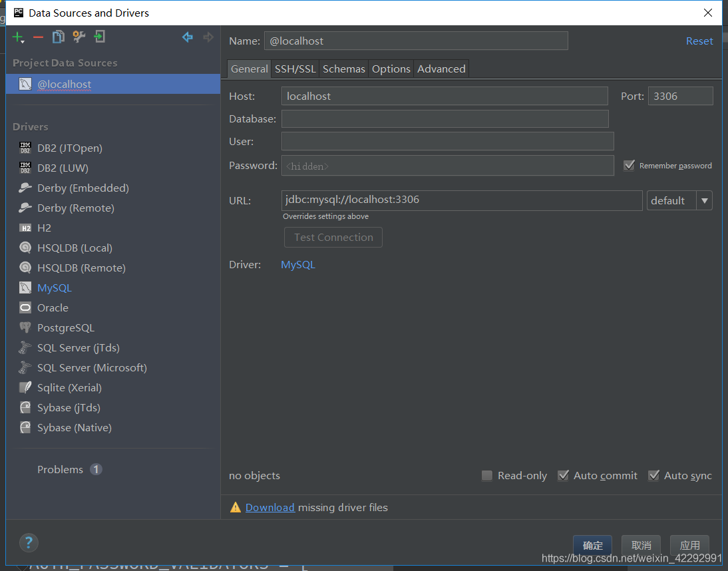Toggle the Auto sync checkbox

click(x=653, y=476)
